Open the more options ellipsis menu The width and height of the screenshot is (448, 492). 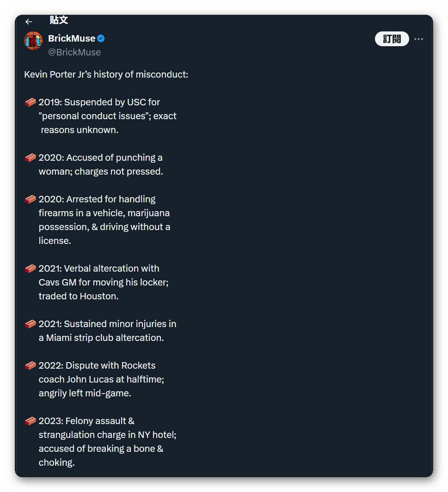(x=418, y=39)
